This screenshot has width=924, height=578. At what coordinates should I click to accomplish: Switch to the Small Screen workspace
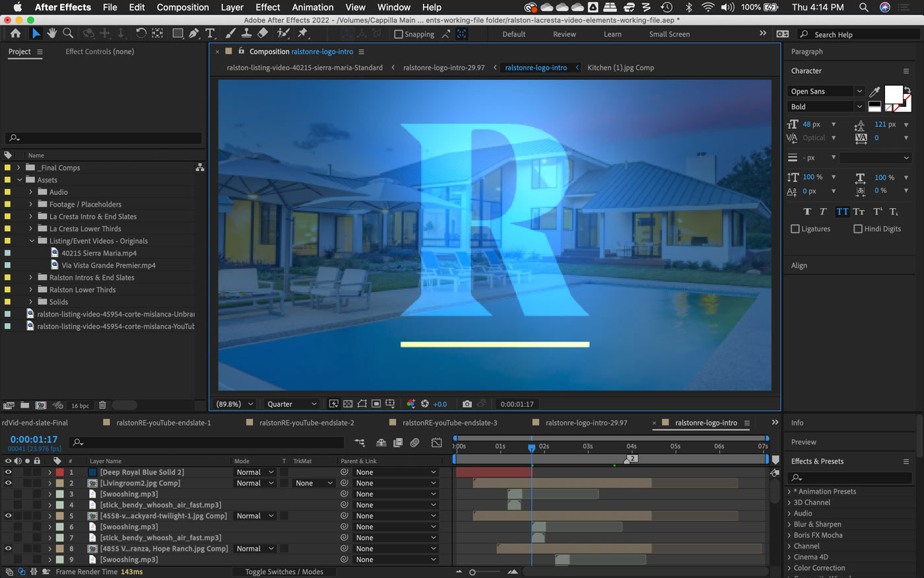point(669,34)
